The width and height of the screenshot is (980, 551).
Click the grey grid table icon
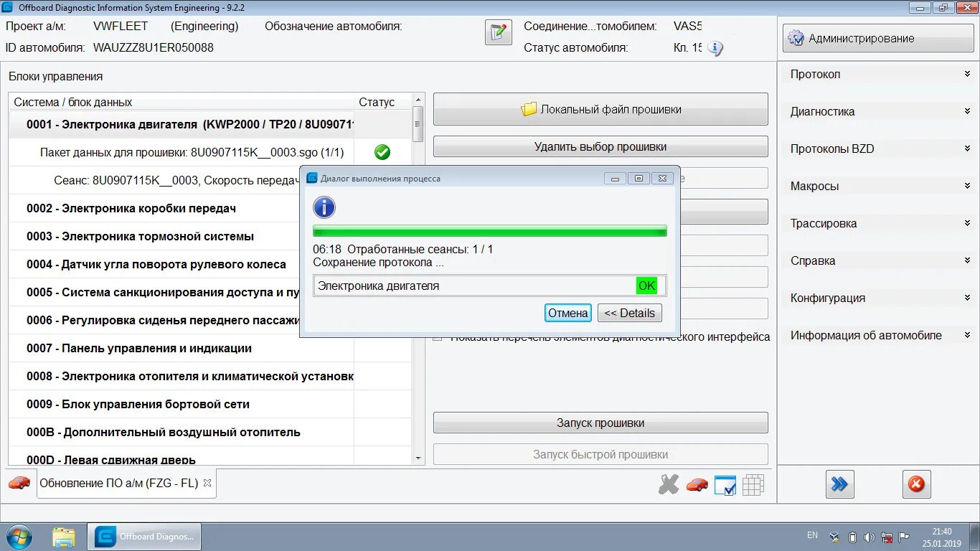click(x=753, y=486)
